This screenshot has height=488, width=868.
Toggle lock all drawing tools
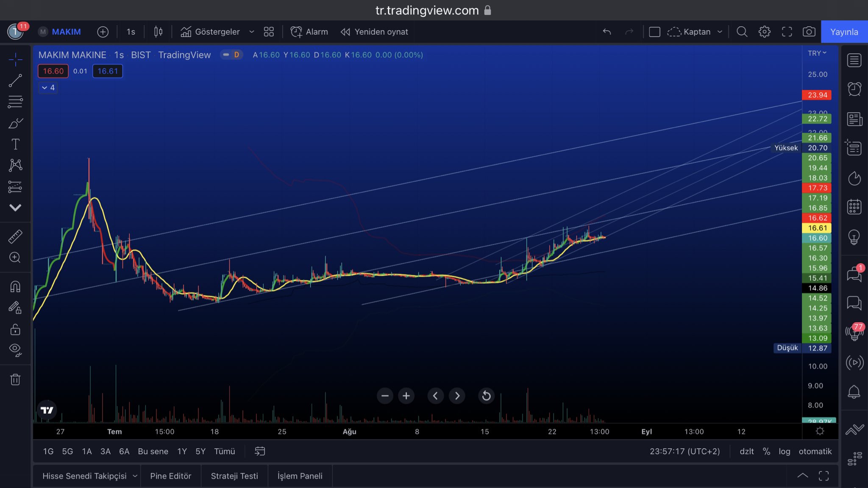click(x=15, y=329)
